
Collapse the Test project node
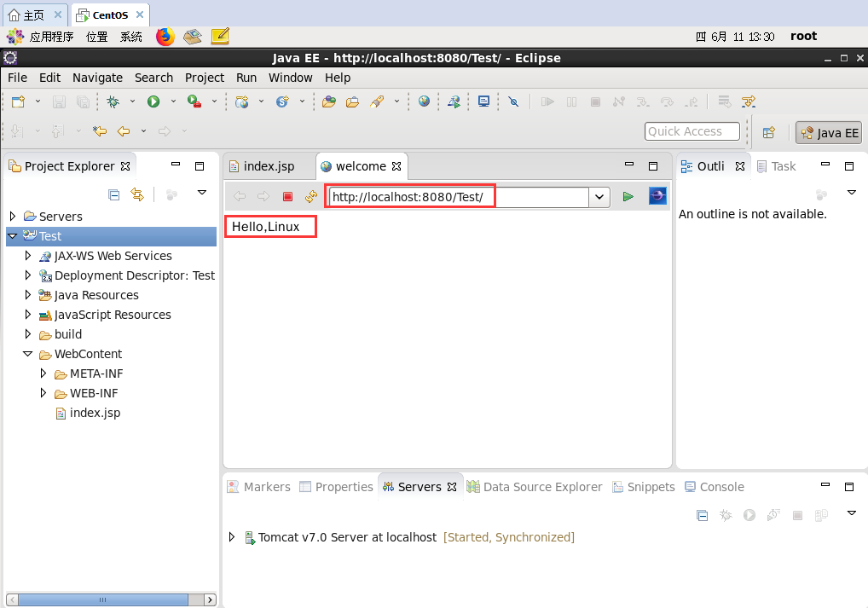13,236
